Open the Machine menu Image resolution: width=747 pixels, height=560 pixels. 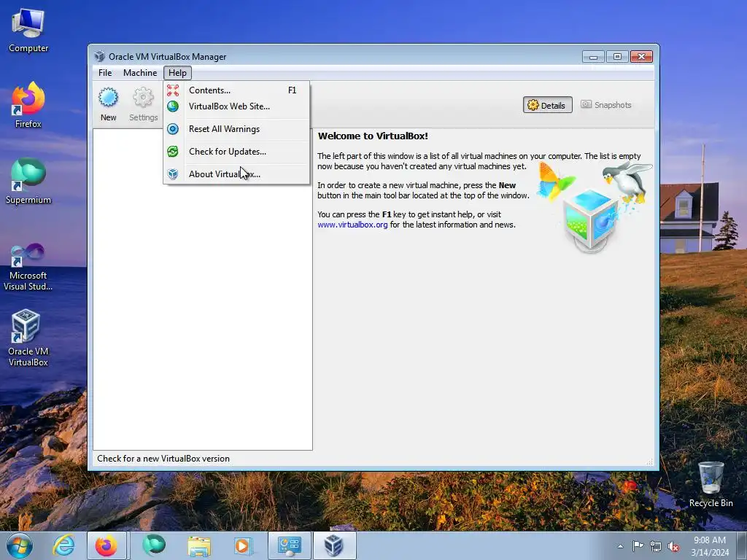click(x=140, y=73)
